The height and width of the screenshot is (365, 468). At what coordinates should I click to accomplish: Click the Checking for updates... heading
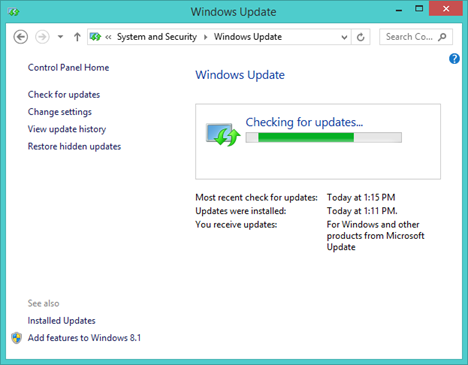[304, 122]
